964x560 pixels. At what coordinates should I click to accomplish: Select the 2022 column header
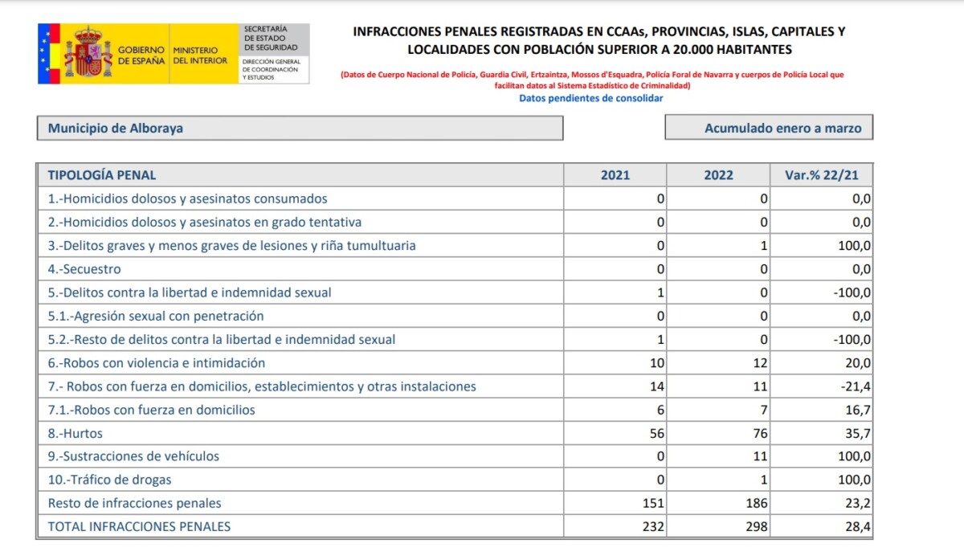tap(717, 174)
